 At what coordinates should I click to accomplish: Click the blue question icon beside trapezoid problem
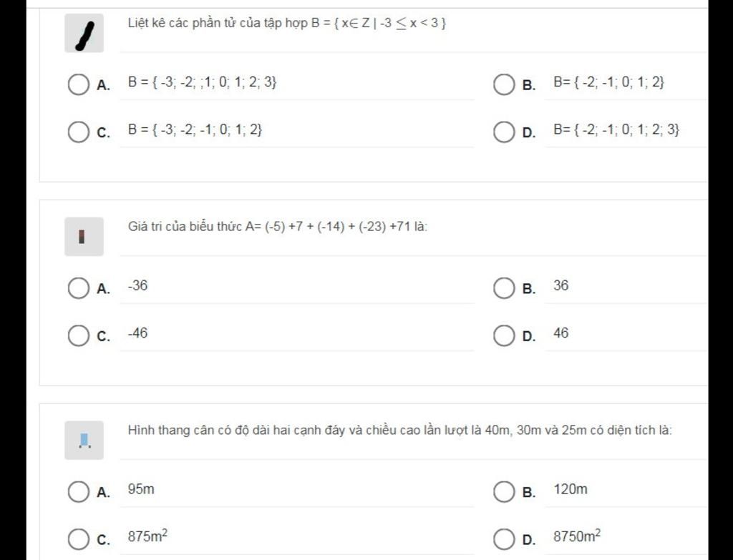[84, 440]
